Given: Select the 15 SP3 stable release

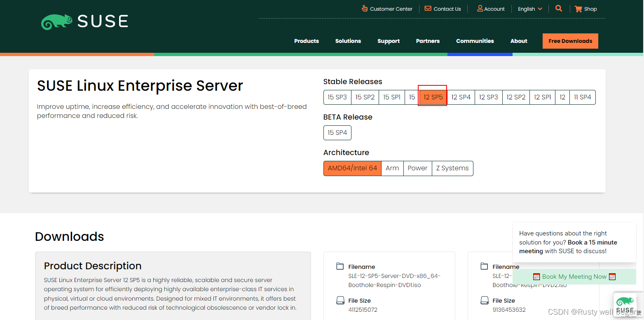Looking at the screenshot, I should point(337,97).
